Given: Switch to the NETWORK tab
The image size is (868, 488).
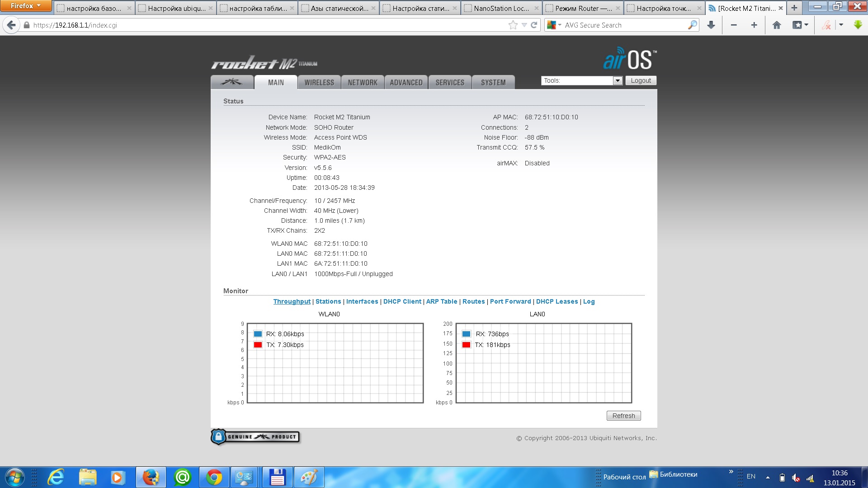Looking at the screenshot, I should [x=363, y=82].
